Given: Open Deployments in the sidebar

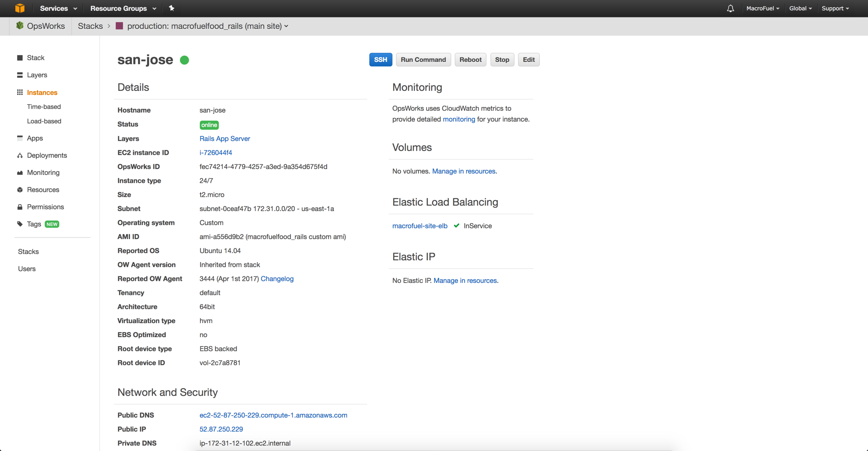Looking at the screenshot, I should pyautogui.click(x=47, y=155).
